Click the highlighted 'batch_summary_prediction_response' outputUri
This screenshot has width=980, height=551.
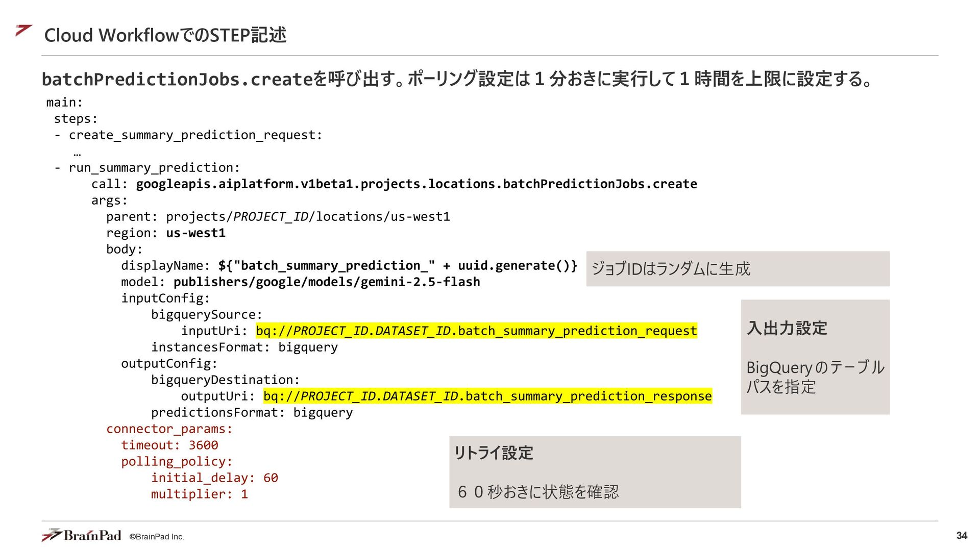point(488,396)
